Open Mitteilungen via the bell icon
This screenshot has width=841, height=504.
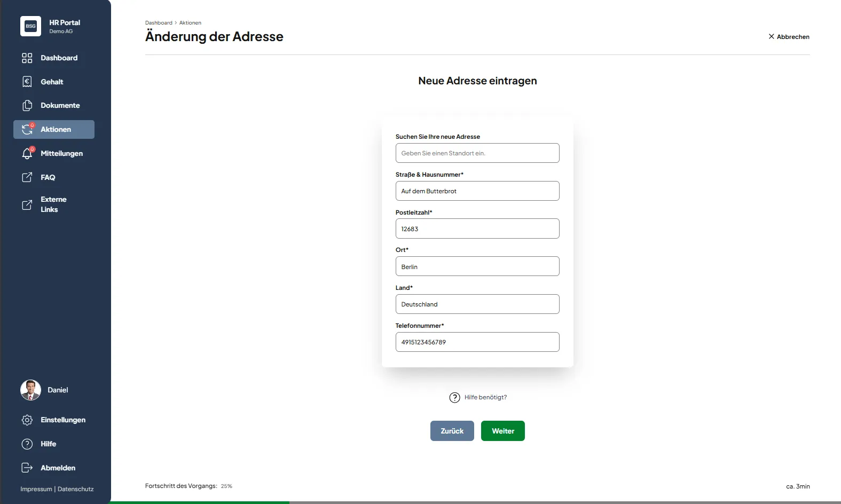click(27, 154)
